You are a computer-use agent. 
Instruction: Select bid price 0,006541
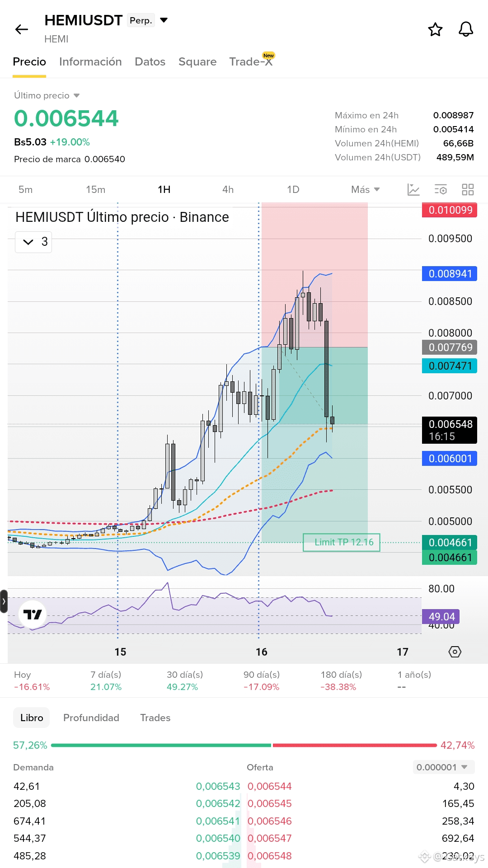pyautogui.click(x=218, y=821)
